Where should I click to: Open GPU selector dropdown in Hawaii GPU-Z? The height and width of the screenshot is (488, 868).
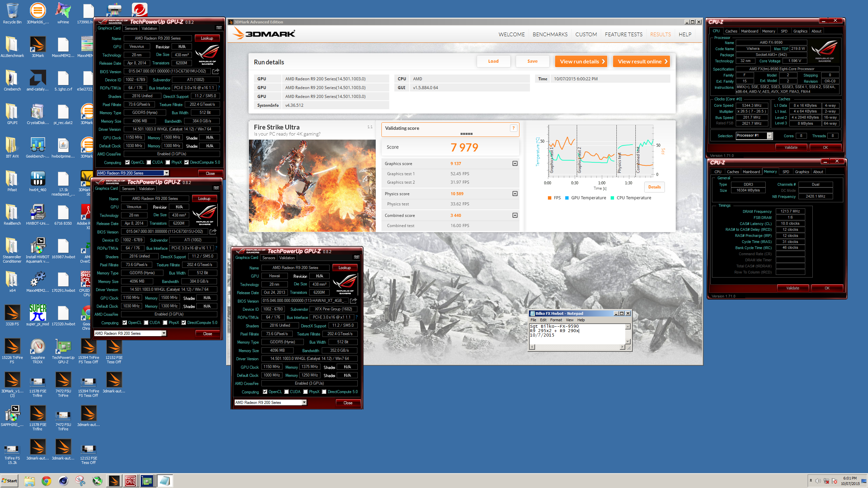(304, 403)
